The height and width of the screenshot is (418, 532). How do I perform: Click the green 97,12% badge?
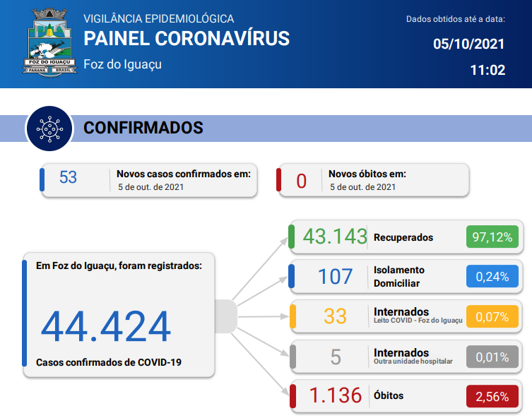click(492, 237)
